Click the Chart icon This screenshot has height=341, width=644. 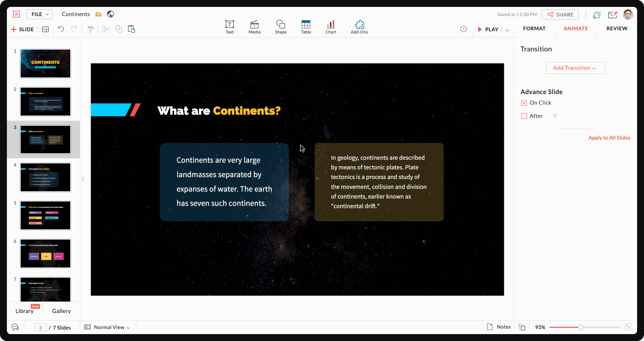point(330,25)
